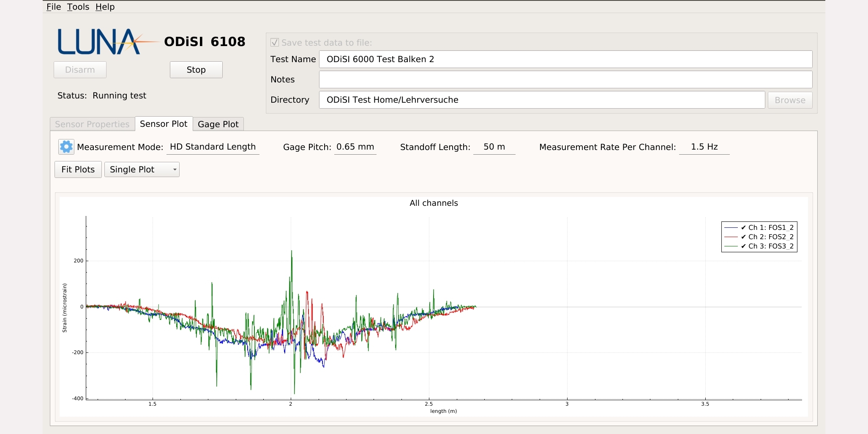Click the Disarm button
Viewport: 868px width, 434px height.
(x=80, y=70)
